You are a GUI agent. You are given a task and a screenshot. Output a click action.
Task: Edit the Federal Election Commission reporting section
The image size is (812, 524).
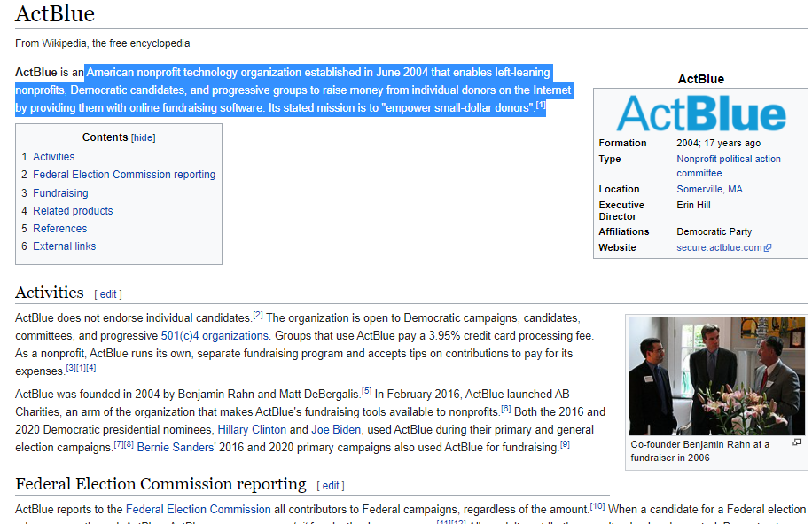tap(331, 486)
